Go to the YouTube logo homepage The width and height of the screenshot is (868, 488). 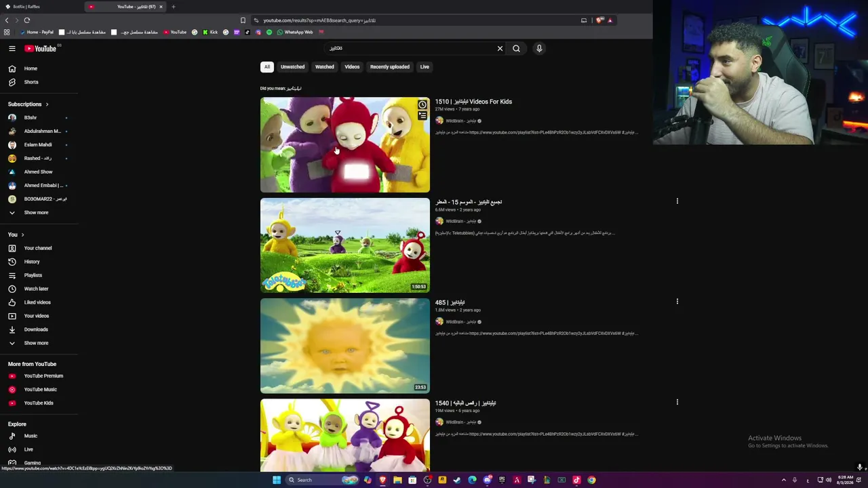pyautogui.click(x=41, y=48)
